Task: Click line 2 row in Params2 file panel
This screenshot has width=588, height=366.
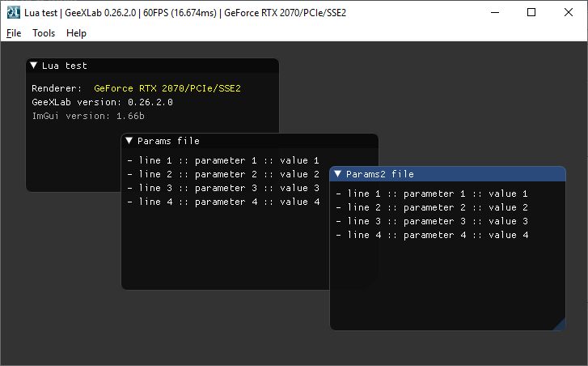Action: coord(432,207)
